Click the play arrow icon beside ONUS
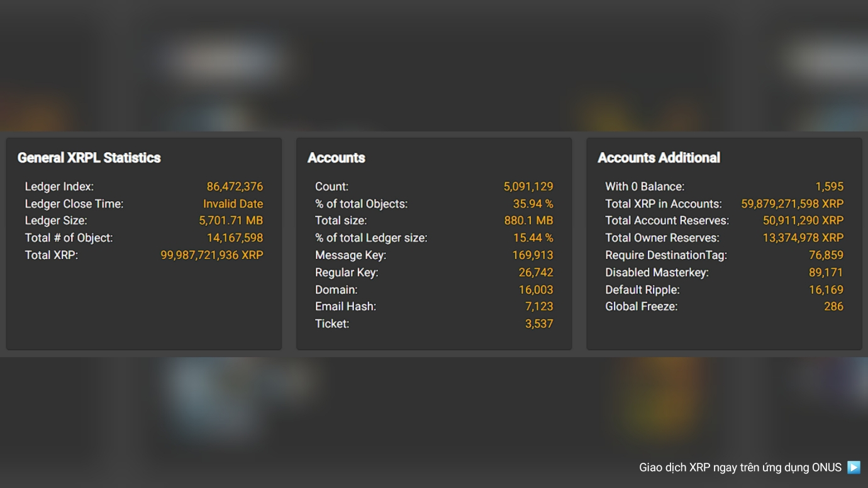 [x=854, y=467]
